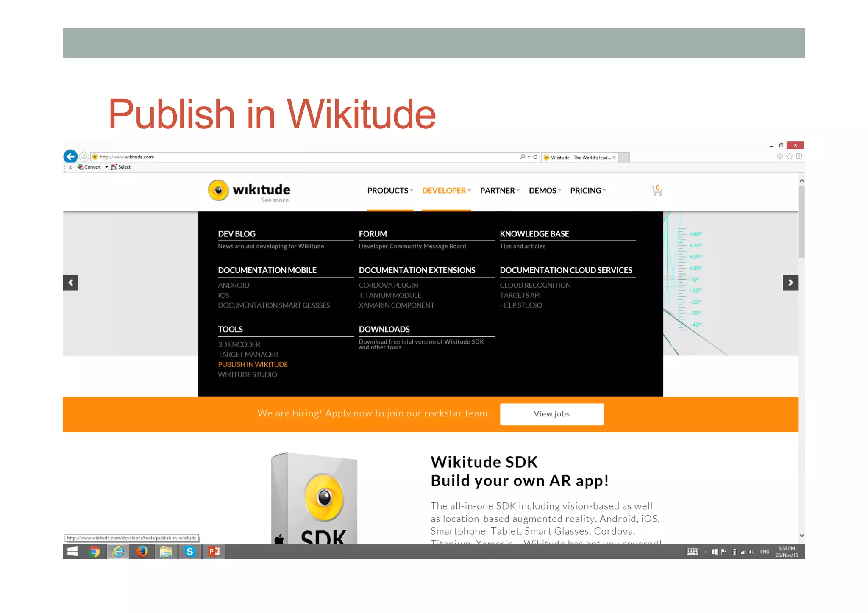This screenshot has height=613, width=868.
Task: Expand the PRODUCTS menu
Action: [x=390, y=191]
